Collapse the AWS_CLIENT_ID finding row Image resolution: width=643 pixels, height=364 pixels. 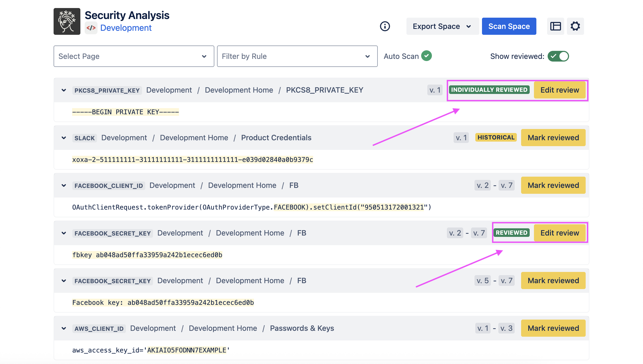coord(64,328)
